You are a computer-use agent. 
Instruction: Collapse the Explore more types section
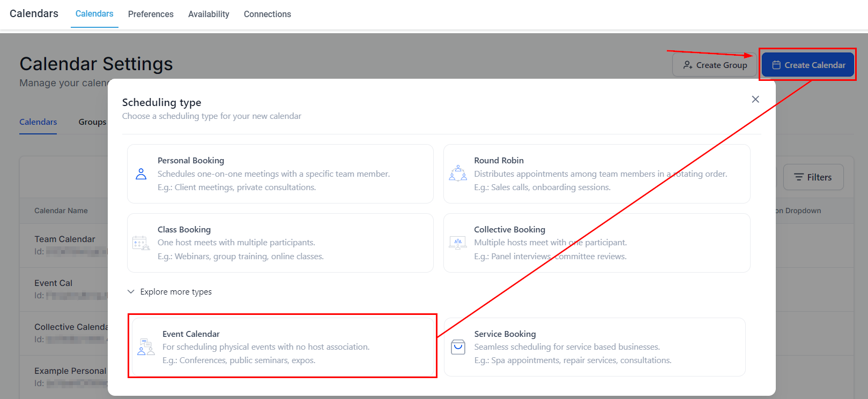[x=131, y=292]
